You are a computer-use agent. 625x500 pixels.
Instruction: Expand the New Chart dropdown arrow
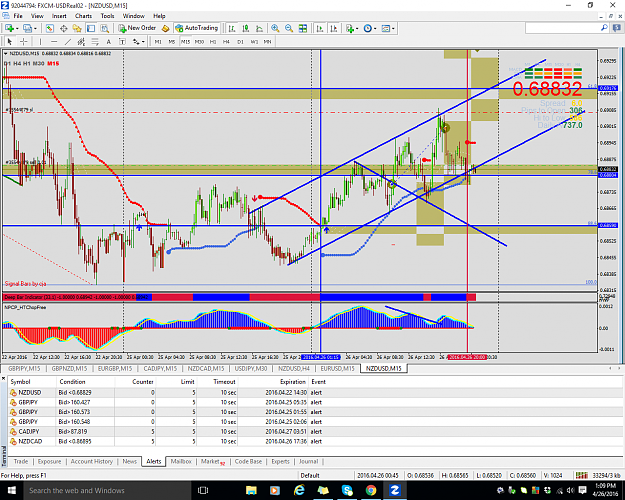click(x=17, y=29)
